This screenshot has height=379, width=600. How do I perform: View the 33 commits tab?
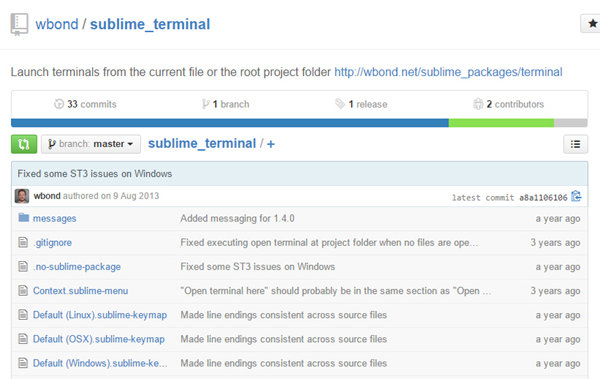85,104
